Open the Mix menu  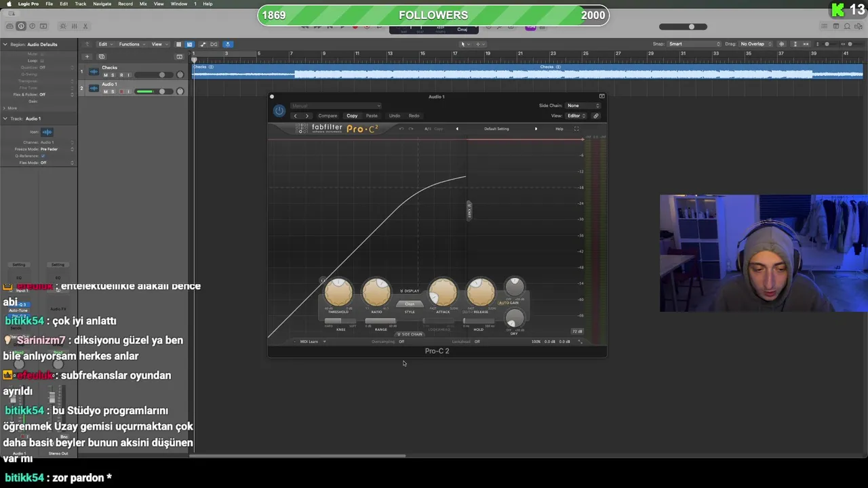tap(143, 4)
